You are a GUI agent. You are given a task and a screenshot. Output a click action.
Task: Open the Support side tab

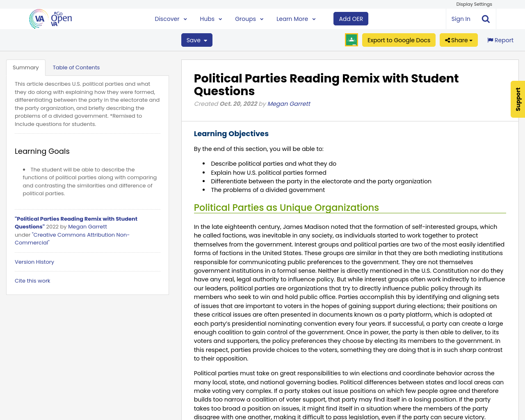point(517,99)
